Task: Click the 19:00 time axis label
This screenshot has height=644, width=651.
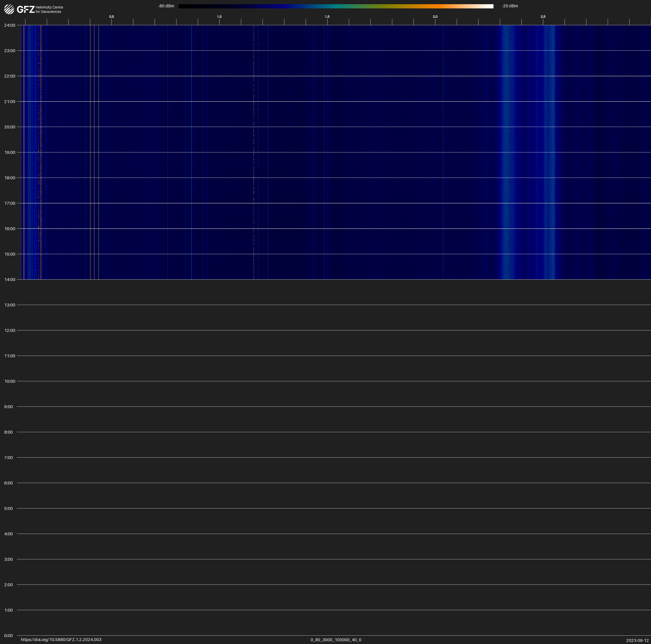Action: coord(9,152)
